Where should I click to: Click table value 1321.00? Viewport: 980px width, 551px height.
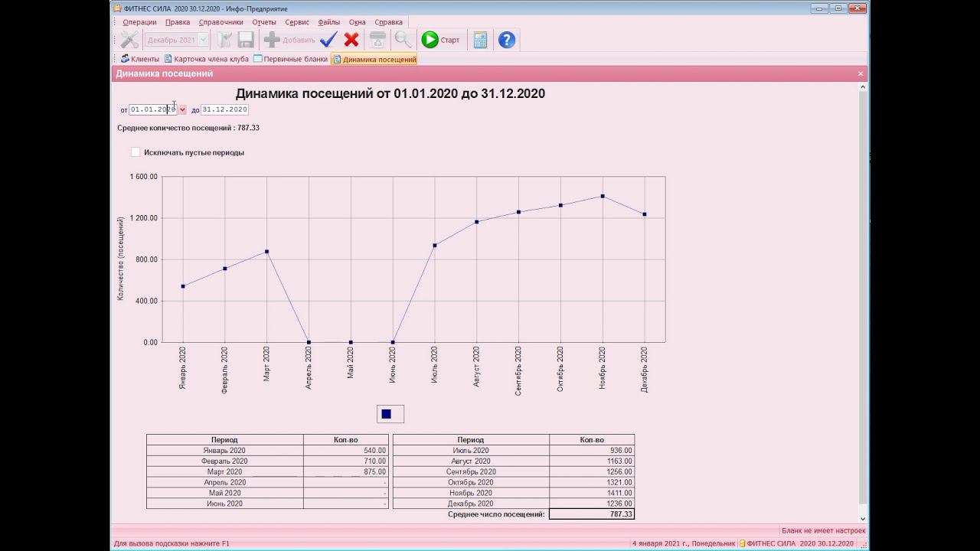(x=592, y=483)
